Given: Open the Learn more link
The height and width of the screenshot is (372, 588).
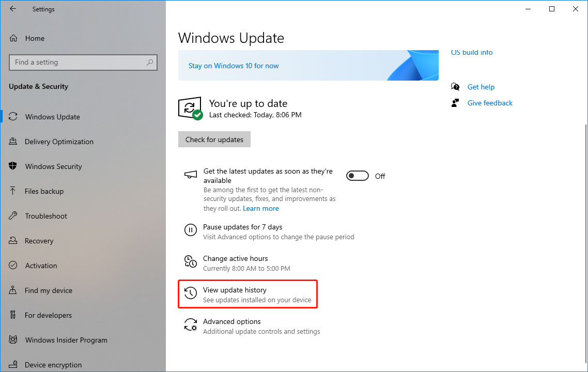Looking at the screenshot, I should pos(261,208).
